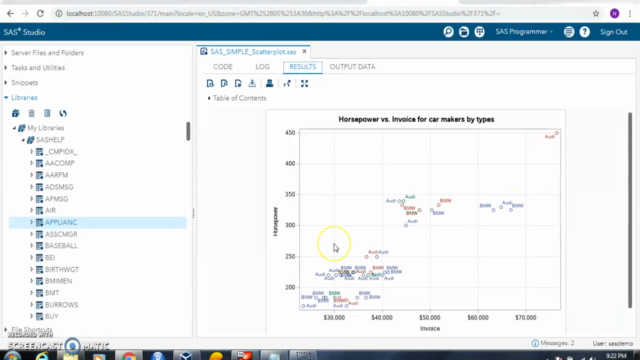Screen dimensions: 640x360
Task: Print the results using printer icon
Action: point(269,84)
